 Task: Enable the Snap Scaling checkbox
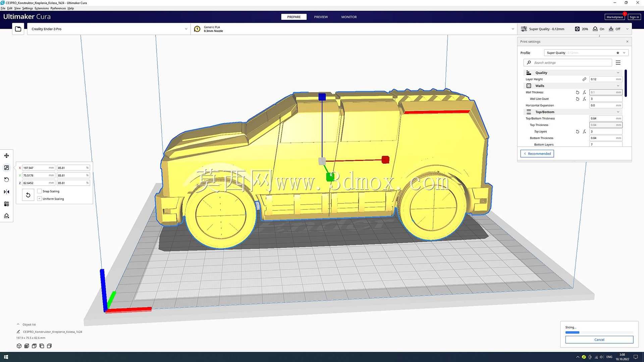[x=40, y=191]
